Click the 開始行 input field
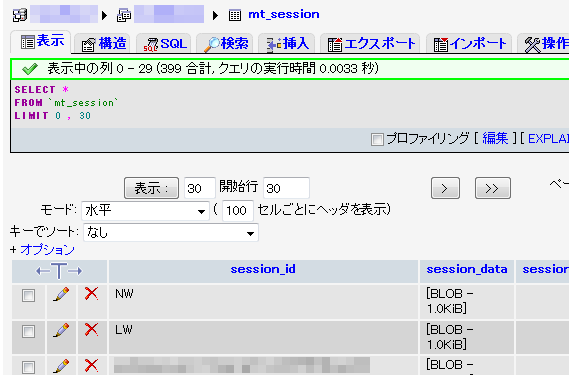Viewport: 569px width, 375px height. click(x=286, y=188)
